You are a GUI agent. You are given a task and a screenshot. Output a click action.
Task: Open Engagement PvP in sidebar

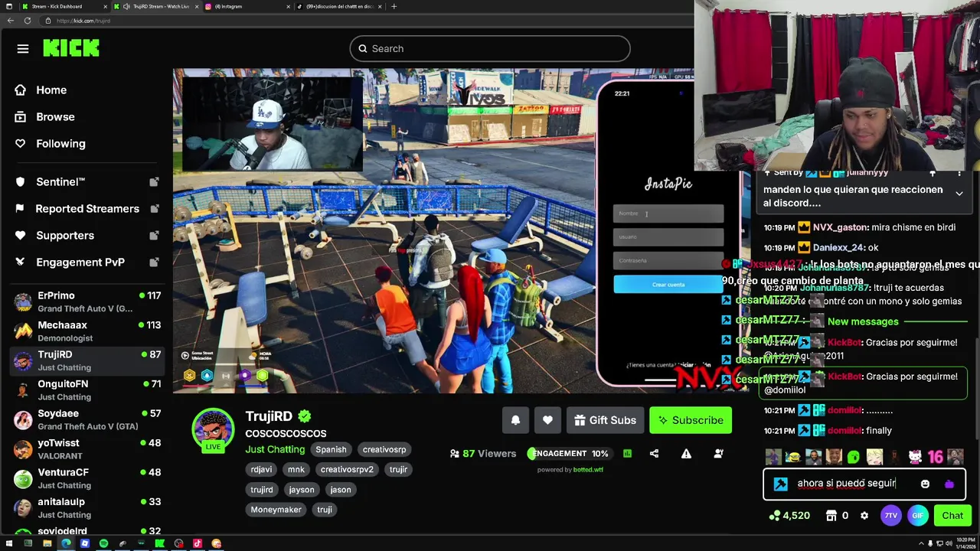click(x=80, y=262)
